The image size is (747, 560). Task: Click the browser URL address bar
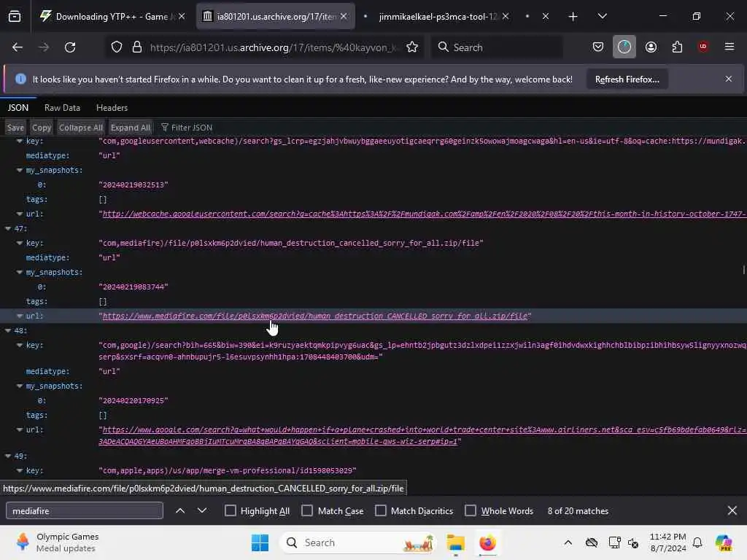[x=274, y=47]
